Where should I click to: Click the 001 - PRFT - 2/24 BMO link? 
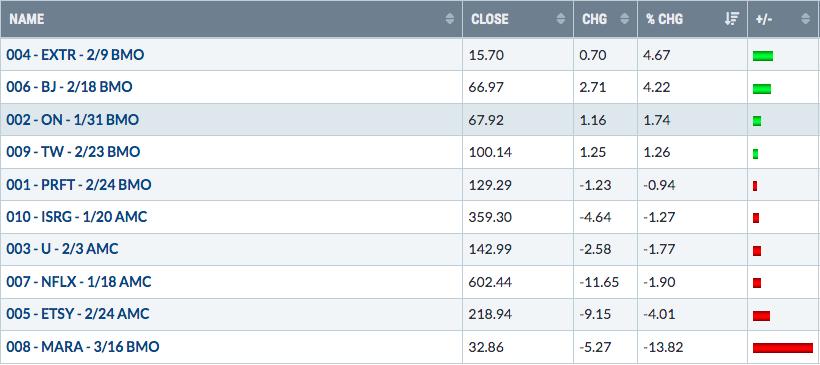pyautogui.click(x=78, y=185)
